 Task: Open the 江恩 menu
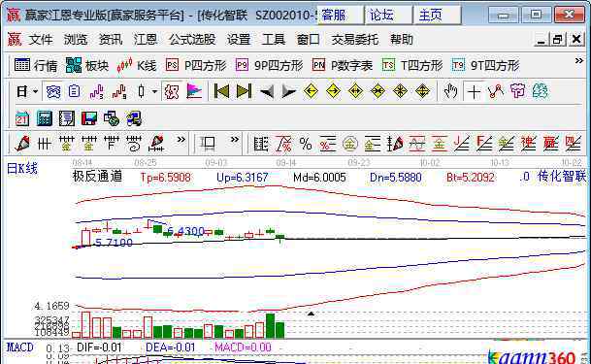coord(146,39)
